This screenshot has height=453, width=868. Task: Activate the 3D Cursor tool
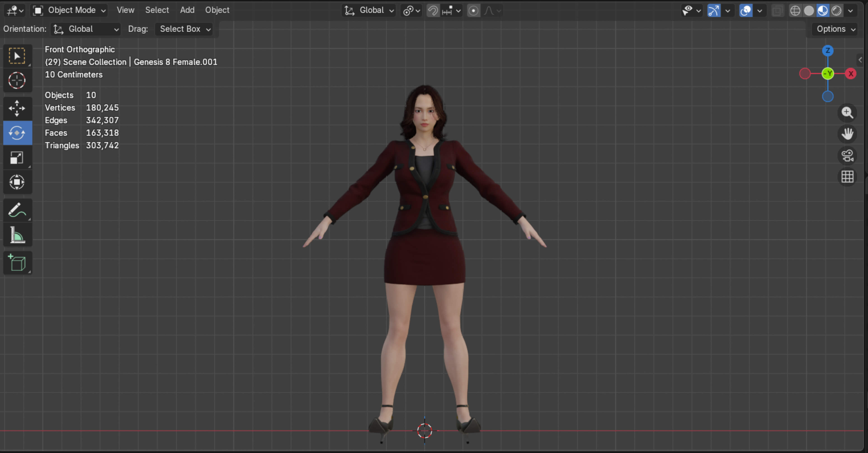pos(17,81)
